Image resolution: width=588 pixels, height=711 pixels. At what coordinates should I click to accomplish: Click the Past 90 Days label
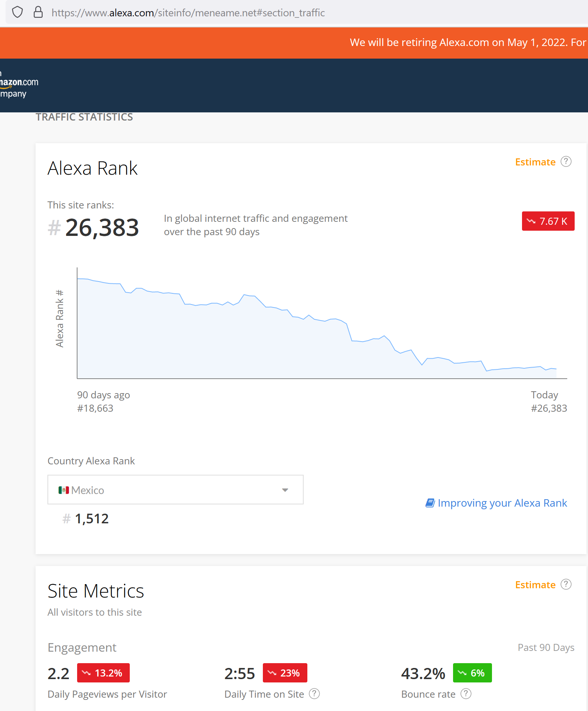(x=546, y=648)
